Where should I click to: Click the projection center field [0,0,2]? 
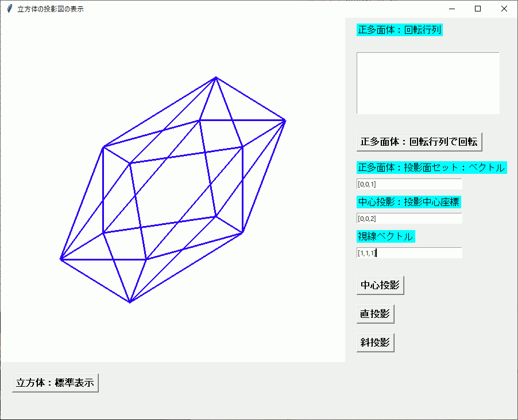coord(409,218)
